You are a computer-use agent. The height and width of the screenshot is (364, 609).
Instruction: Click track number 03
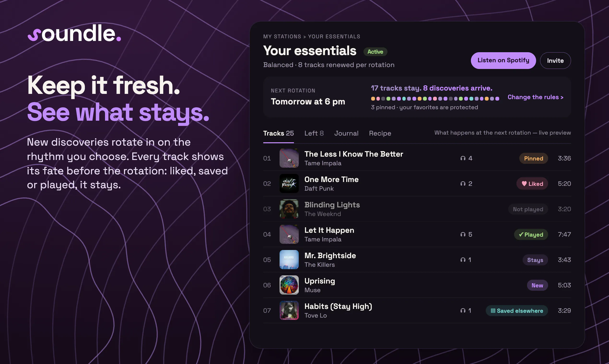pos(267,209)
